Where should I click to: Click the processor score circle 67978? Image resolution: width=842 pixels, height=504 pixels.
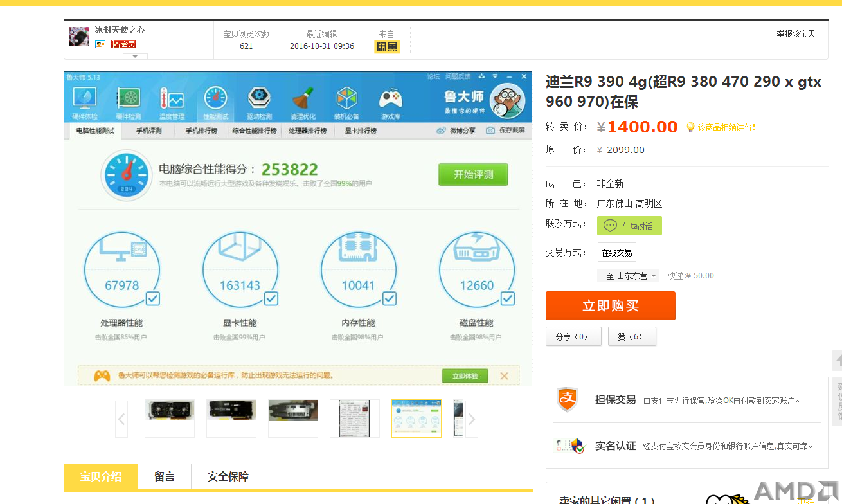click(122, 269)
